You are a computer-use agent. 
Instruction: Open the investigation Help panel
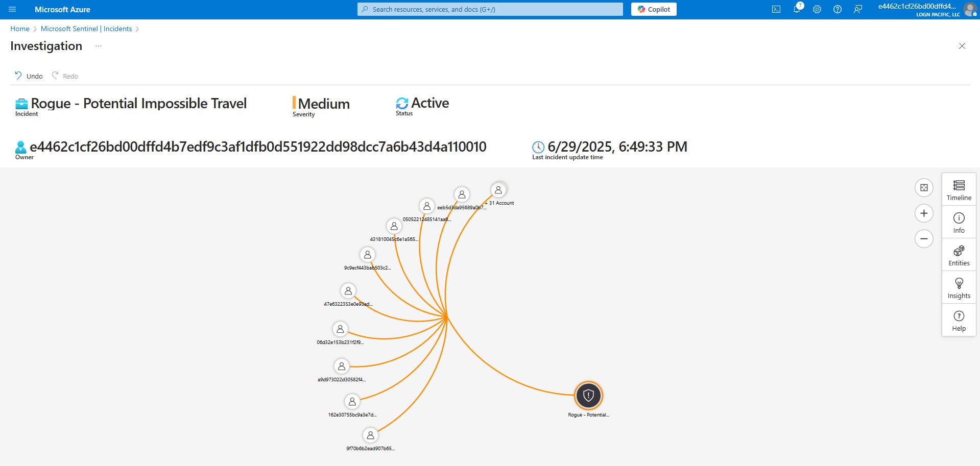(x=959, y=321)
